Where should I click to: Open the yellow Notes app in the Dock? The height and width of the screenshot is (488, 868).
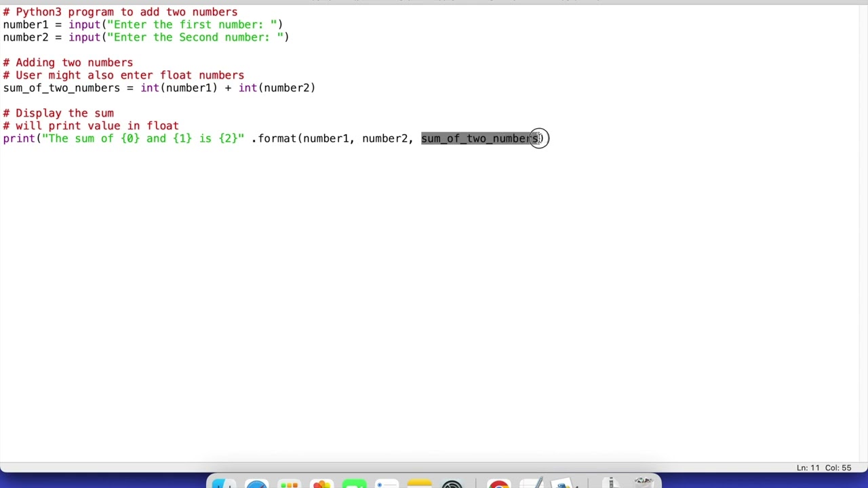419,484
